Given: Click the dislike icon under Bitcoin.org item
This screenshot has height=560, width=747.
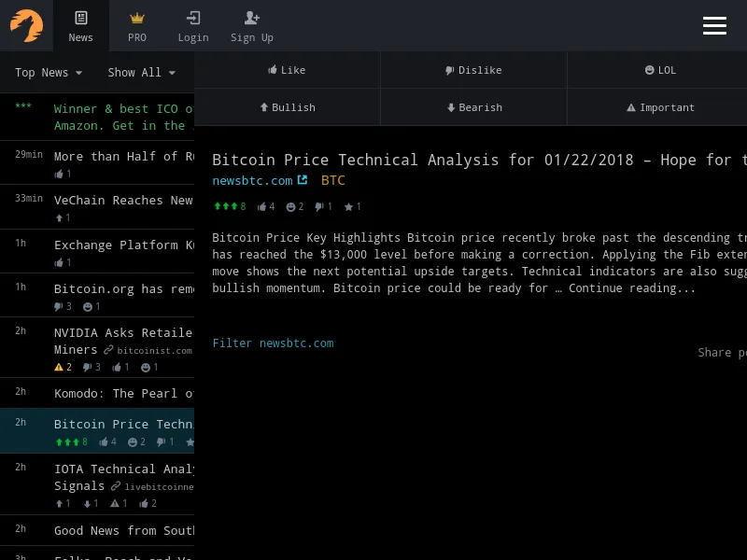Looking at the screenshot, I should pos(58,307).
